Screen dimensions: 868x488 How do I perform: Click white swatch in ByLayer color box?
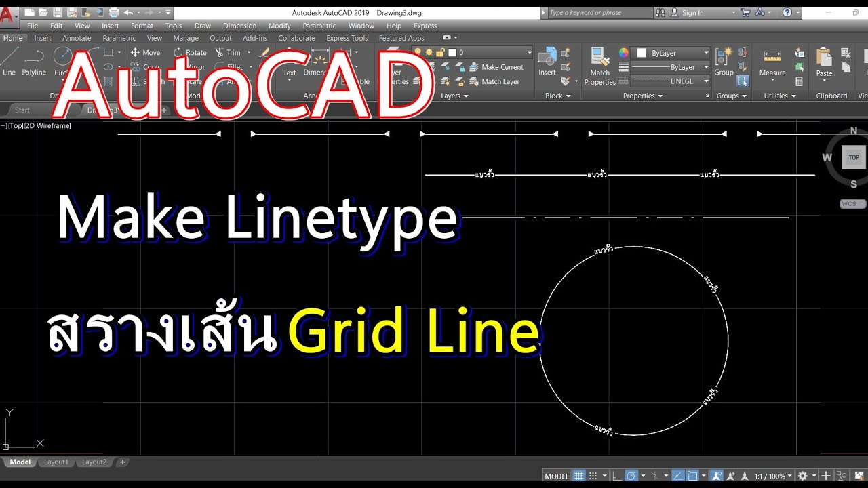(642, 53)
